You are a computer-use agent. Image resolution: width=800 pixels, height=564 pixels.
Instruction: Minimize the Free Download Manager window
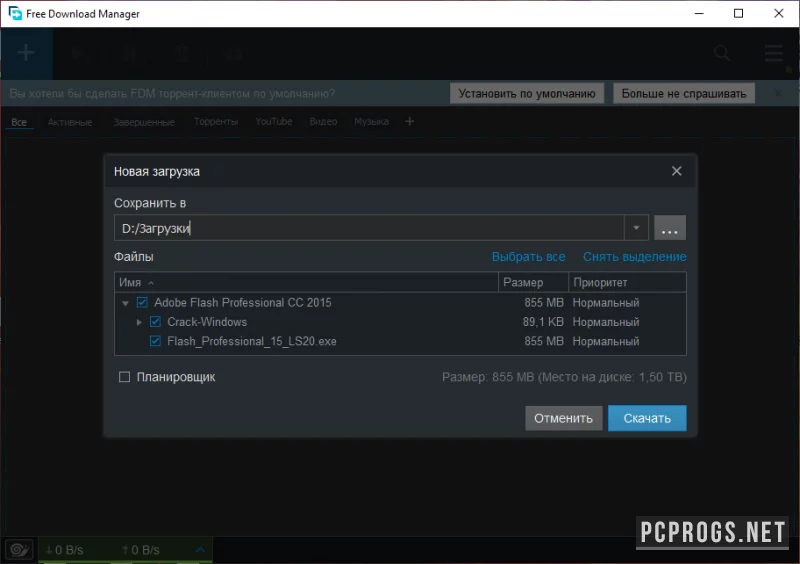[x=699, y=13]
